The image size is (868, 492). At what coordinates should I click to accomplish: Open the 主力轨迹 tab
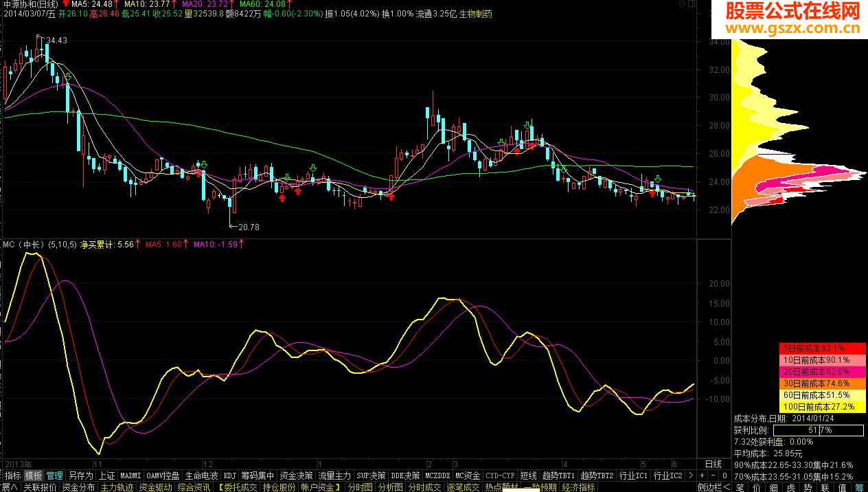[x=117, y=487]
